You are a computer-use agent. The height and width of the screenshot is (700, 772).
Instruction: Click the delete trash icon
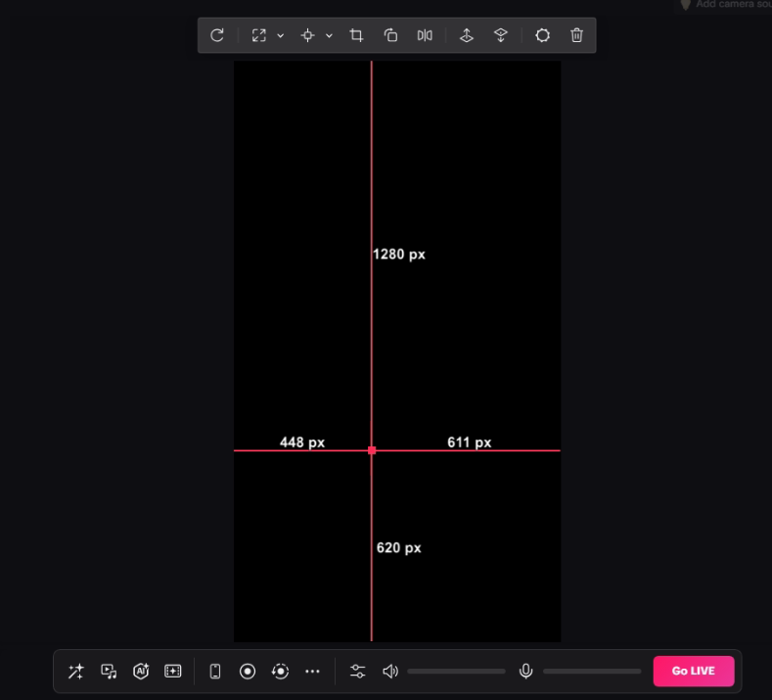[x=577, y=35]
